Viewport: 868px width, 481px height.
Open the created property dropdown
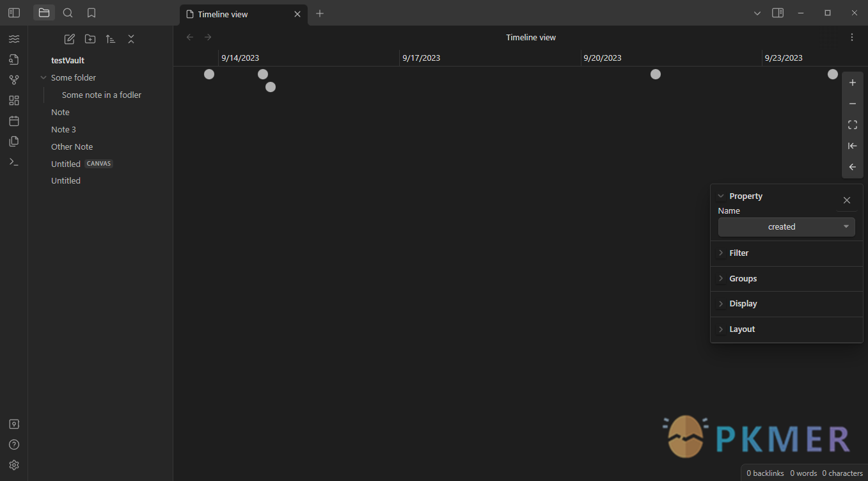[x=786, y=226]
